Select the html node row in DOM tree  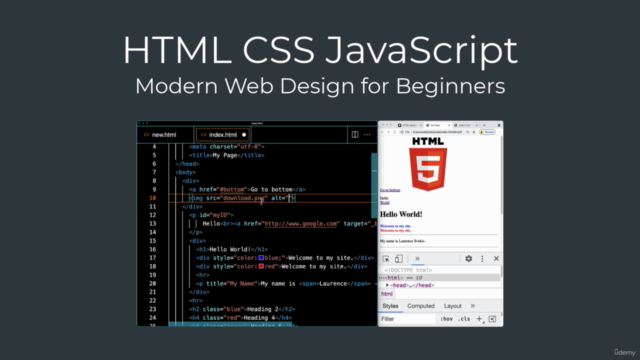pyautogui.click(x=440, y=278)
